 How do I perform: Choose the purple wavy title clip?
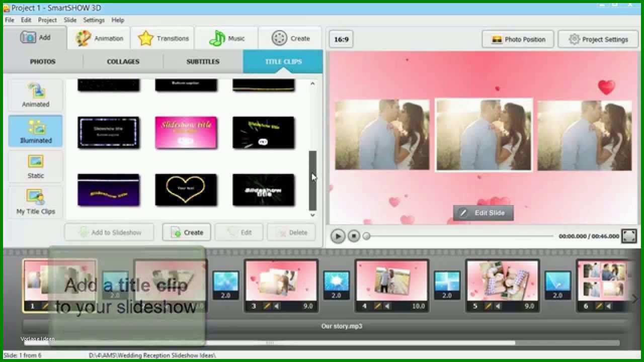click(x=109, y=190)
